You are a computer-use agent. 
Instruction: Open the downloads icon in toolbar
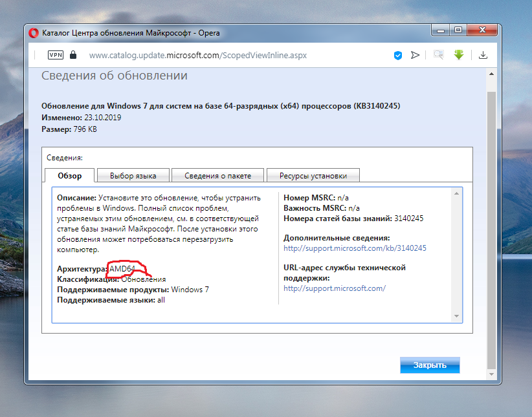pos(483,55)
